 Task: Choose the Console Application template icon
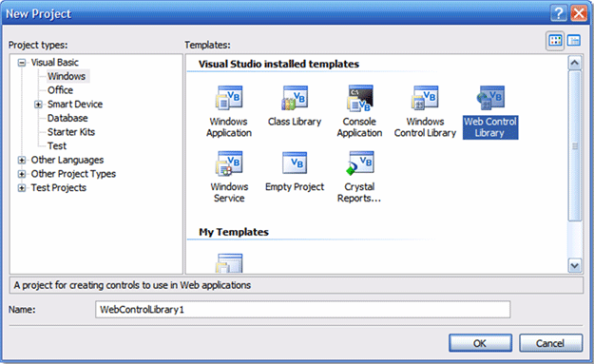tap(360, 98)
